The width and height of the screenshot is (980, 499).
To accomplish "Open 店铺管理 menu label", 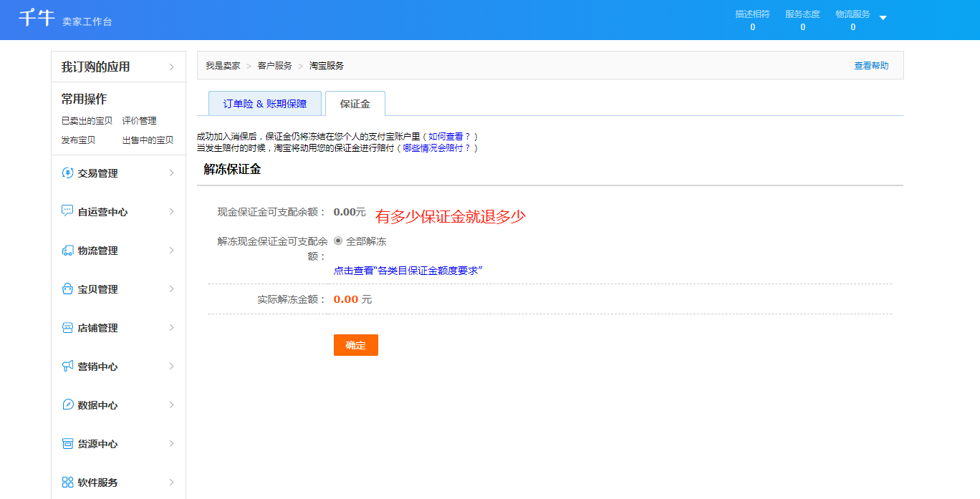I will point(97,328).
